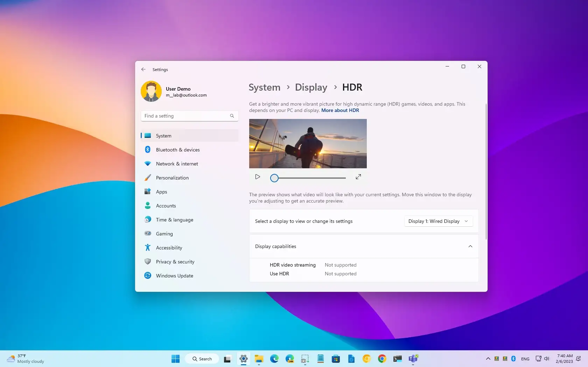Go back using the back arrow

tap(143, 69)
